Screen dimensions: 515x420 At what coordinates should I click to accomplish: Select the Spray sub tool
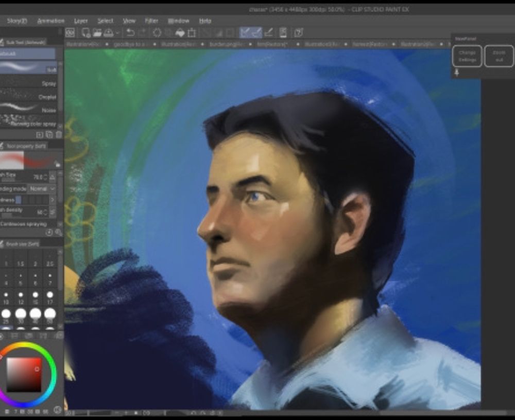[28, 81]
